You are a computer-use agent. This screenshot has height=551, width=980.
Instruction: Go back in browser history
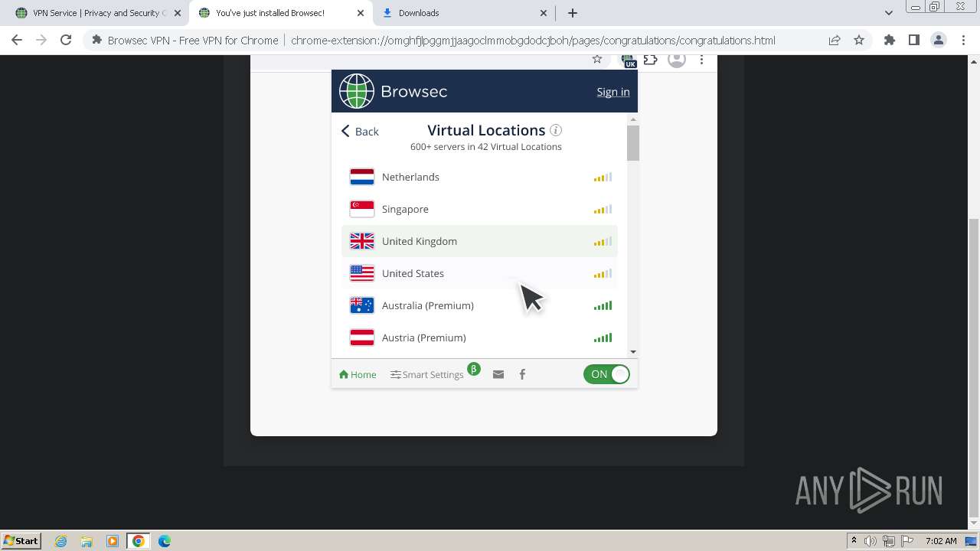[17, 41]
